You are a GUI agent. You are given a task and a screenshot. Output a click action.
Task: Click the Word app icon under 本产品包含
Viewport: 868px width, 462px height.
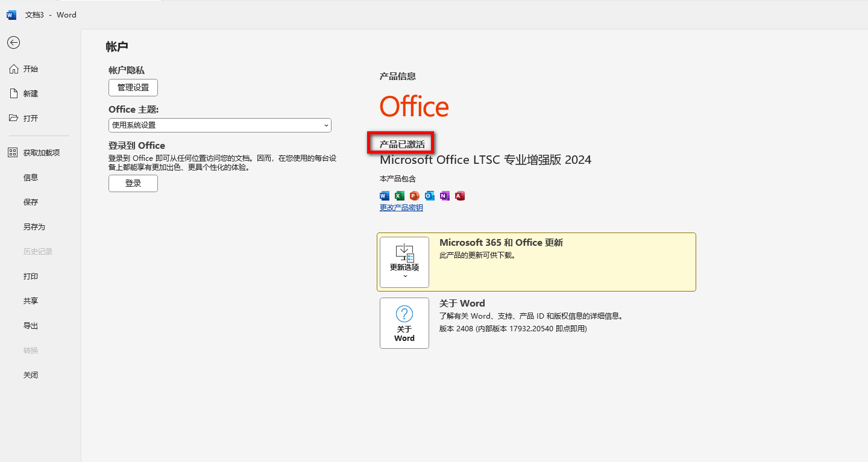pos(385,196)
